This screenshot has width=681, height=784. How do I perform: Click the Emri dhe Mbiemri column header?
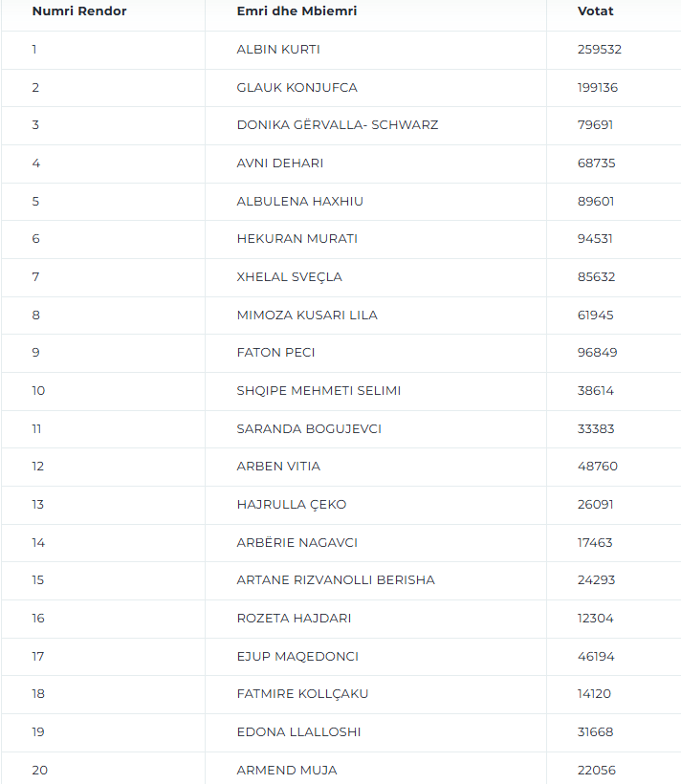coord(297,11)
